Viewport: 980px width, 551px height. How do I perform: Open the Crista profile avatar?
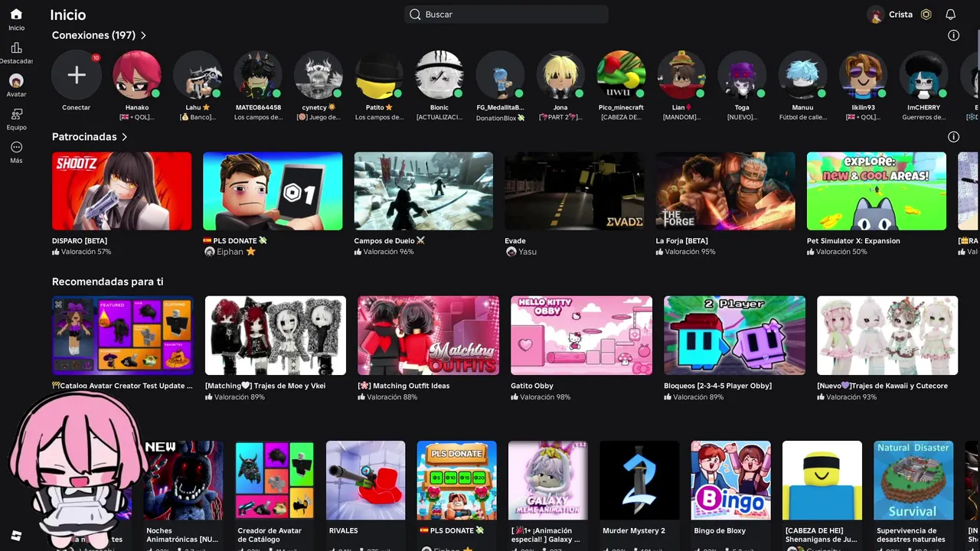[x=876, y=15]
